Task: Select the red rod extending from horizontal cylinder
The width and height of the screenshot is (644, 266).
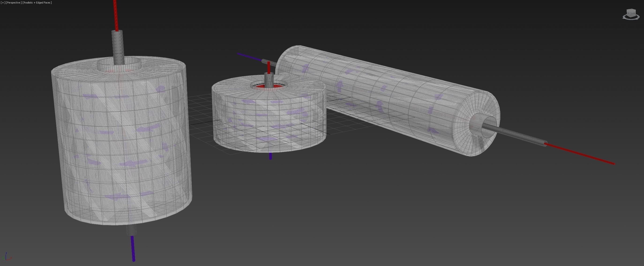Action: tap(580, 154)
